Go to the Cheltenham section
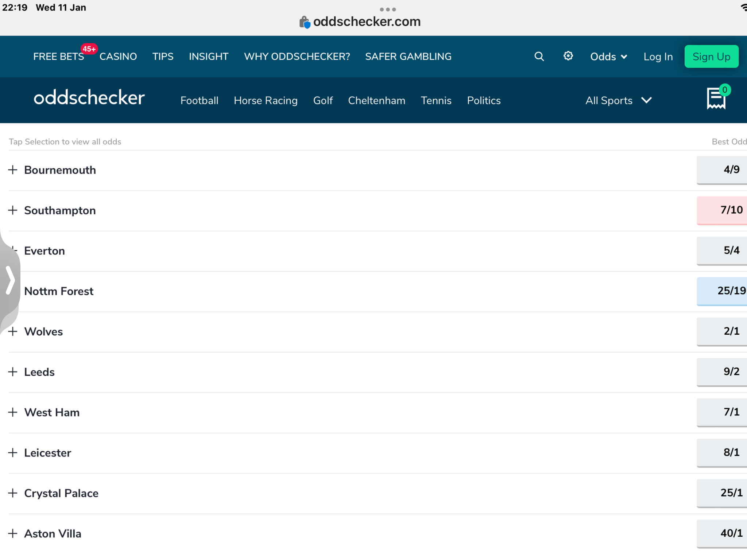 pos(377,100)
